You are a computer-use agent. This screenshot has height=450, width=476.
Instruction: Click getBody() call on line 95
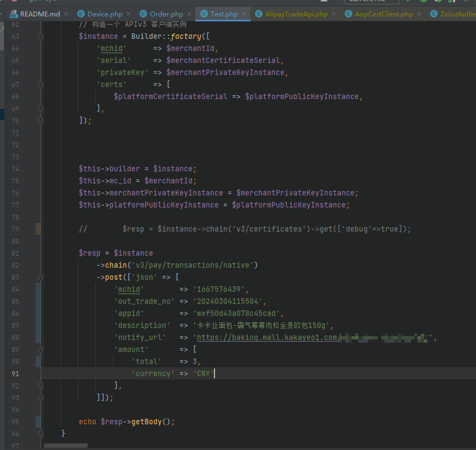(150, 422)
